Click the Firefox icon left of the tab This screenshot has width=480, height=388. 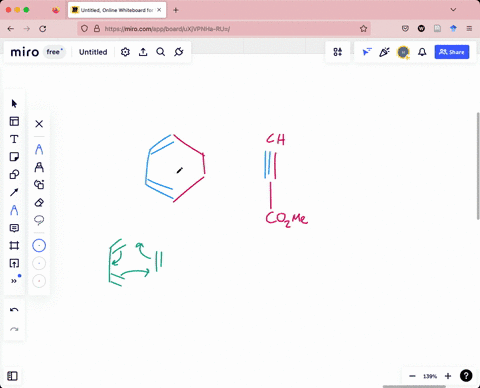(x=56, y=10)
